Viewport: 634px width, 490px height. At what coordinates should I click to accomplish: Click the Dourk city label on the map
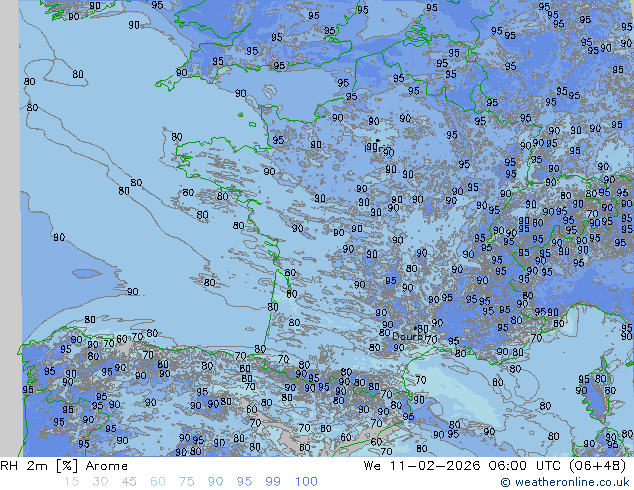[x=407, y=337]
